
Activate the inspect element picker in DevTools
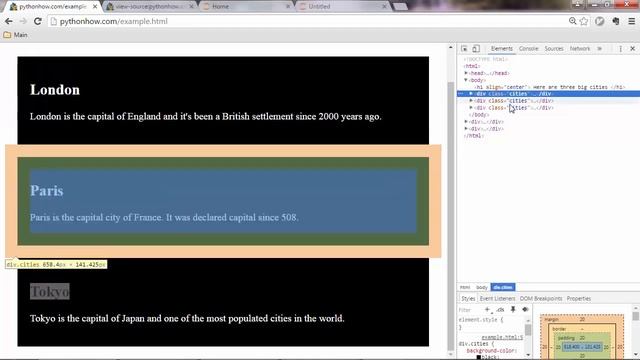coord(464,49)
